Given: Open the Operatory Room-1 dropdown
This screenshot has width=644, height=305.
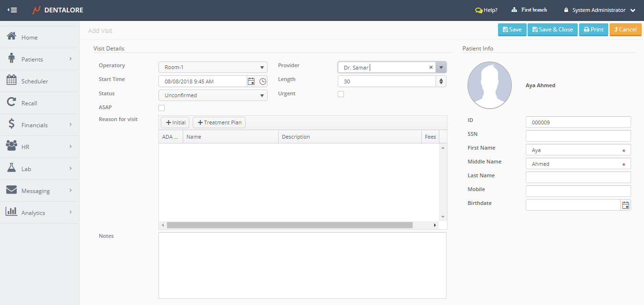Looking at the screenshot, I should 213,68.
